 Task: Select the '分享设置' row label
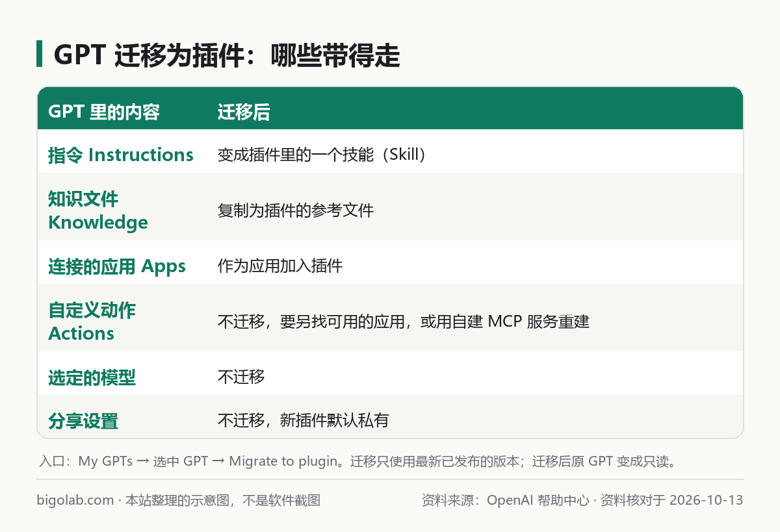(x=83, y=421)
